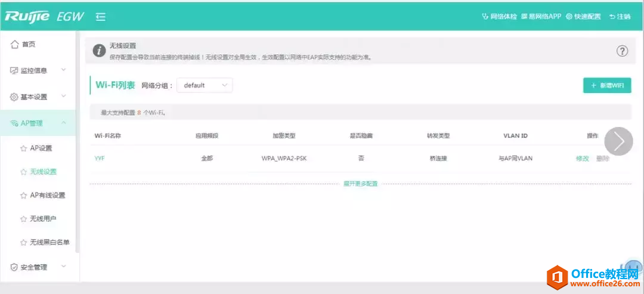644x294 pixels.
Task: Open the help question mark icon
Action: 623,51
